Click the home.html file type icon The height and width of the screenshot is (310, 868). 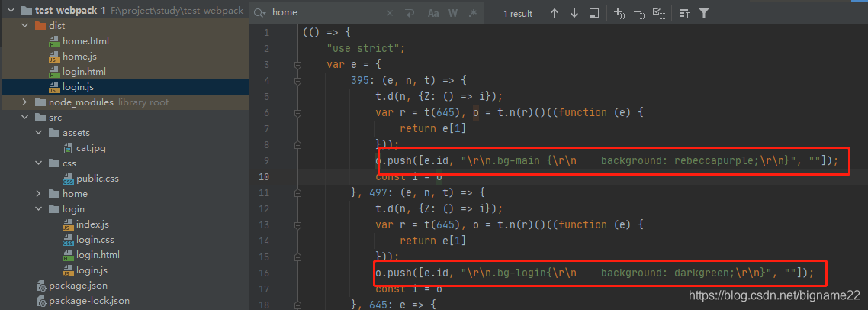(x=53, y=41)
